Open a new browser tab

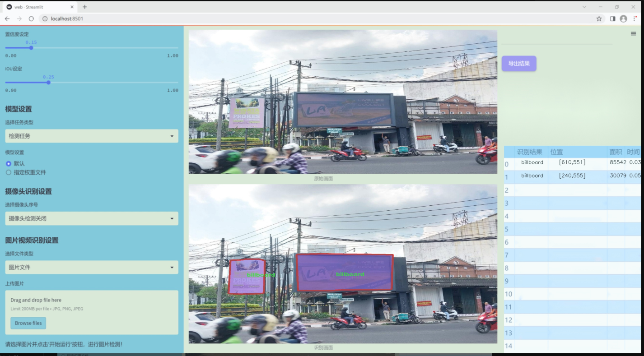84,7
